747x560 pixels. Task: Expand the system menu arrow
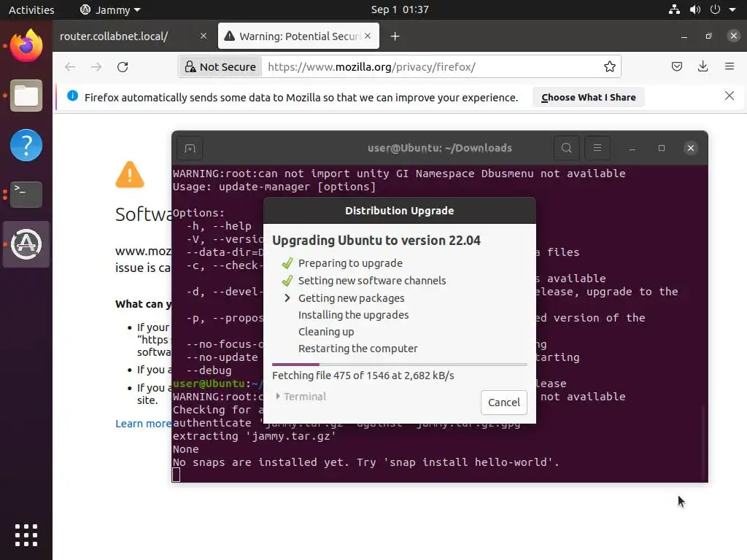(732, 9)
